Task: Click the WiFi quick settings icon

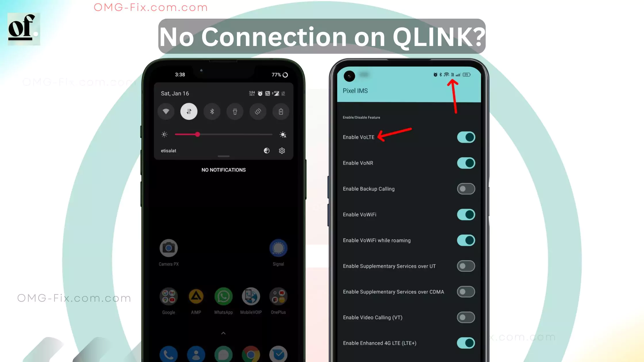Action: 166,111
